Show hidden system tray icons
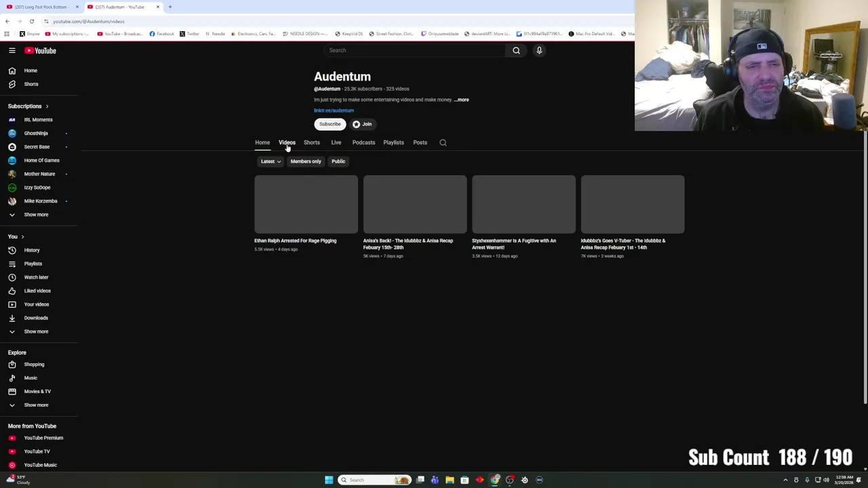This screenshot has width=868, height=488. click(x=786, y=480)
